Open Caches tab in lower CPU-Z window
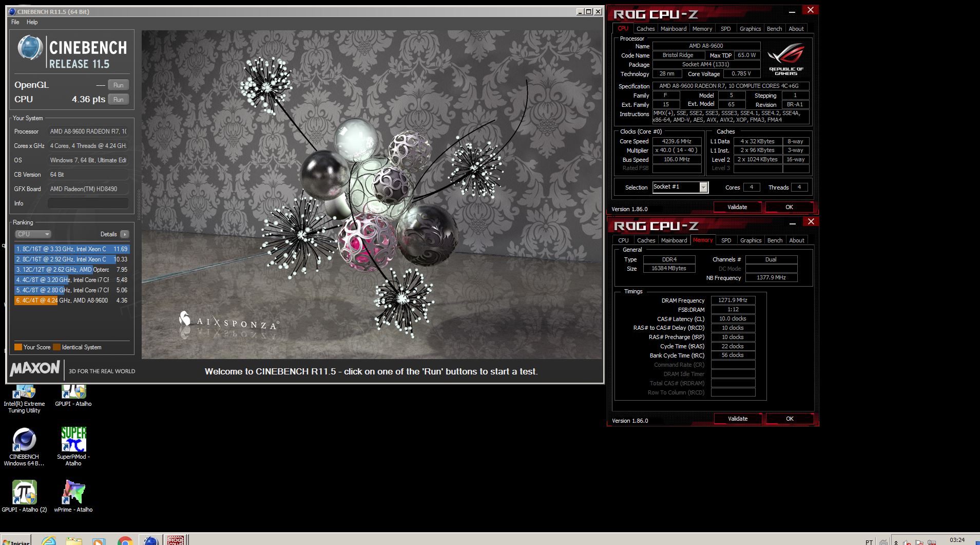The width and height of the screenshot is (980, 545). click(x=646, y=240)
